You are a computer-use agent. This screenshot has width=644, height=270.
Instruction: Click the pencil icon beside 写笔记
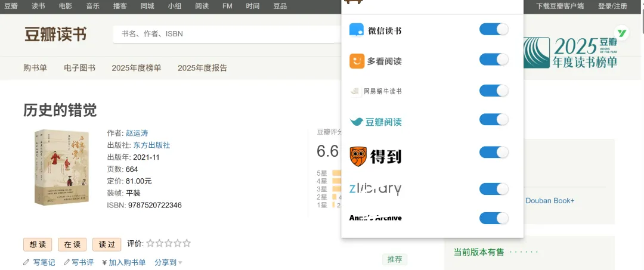[26, 262]
